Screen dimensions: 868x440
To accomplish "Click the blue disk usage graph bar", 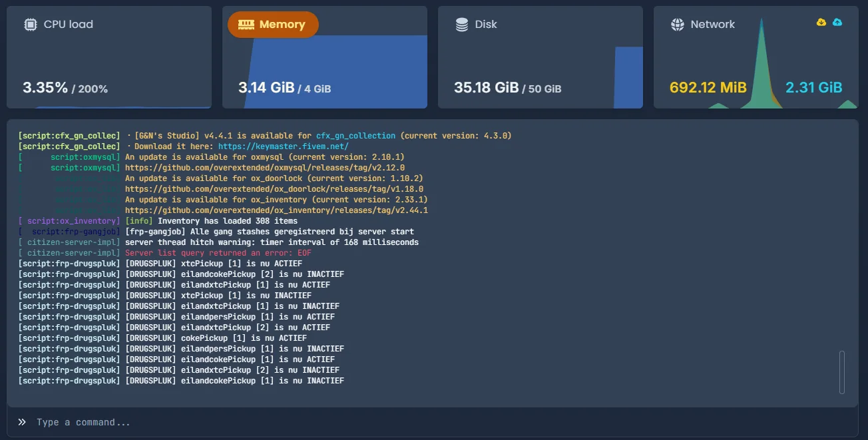I will (x=628, y=77).
